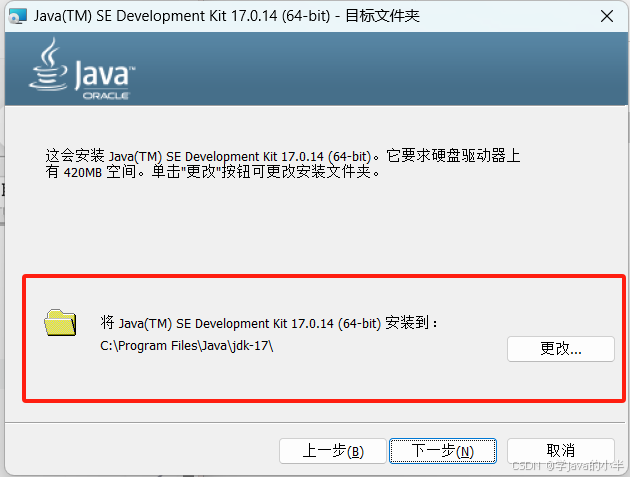Cancel setup with the 取消 button
The height and width of the screenshot is (477, 630).
tap(560, 451)
